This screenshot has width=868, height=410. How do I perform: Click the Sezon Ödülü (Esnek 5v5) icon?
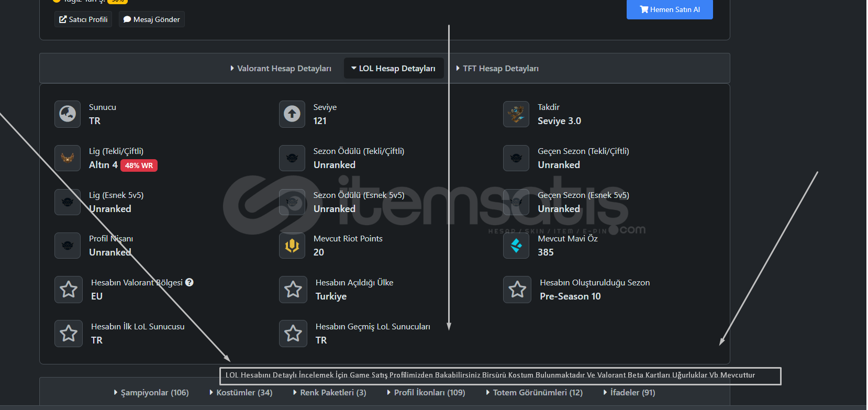click(x=292, y=202)
